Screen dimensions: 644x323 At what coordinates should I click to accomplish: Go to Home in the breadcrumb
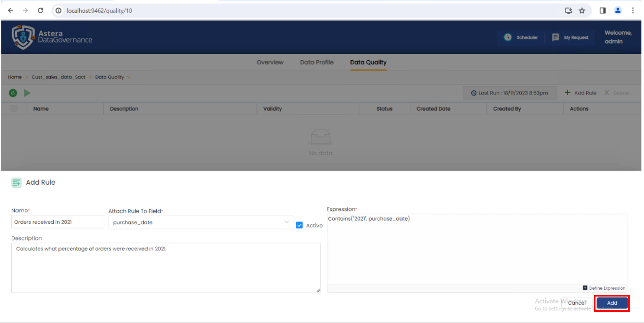[15, 77]
